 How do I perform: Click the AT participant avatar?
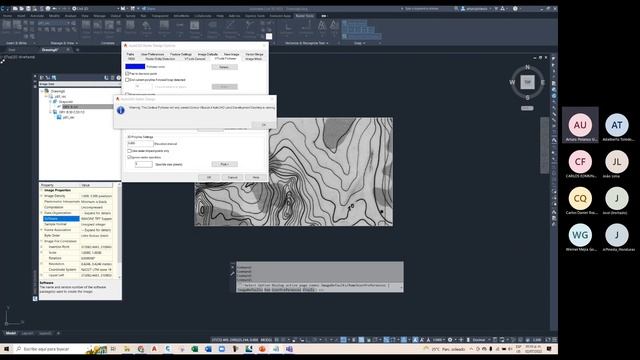(x=617, y=125)
